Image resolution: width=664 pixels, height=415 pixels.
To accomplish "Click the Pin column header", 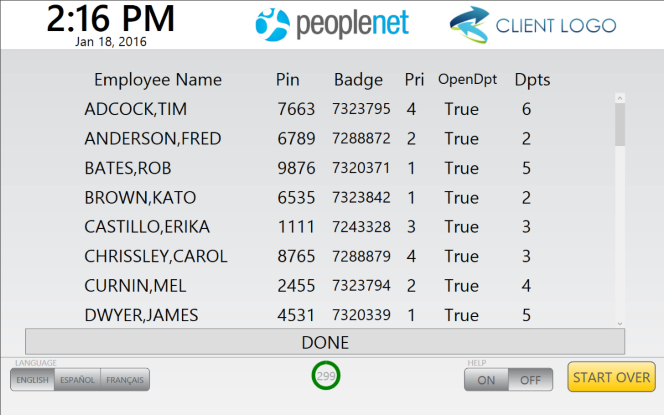I will [x=288, y=80].
